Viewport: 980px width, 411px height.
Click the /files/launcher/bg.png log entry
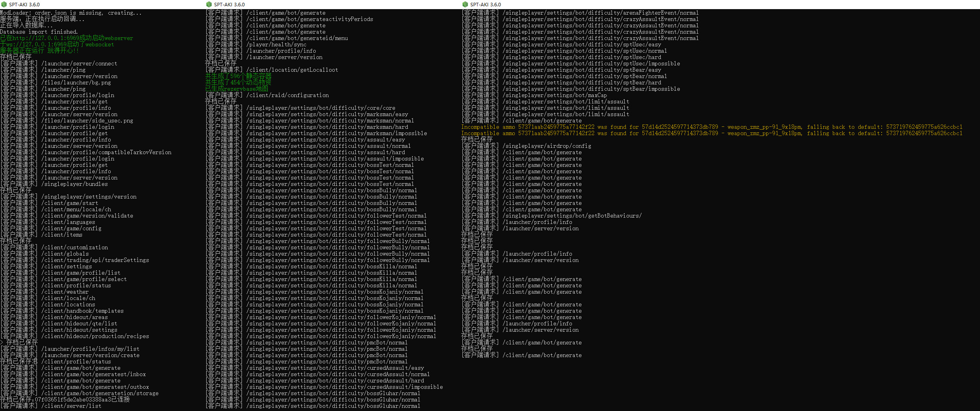(x=76, y=82)
